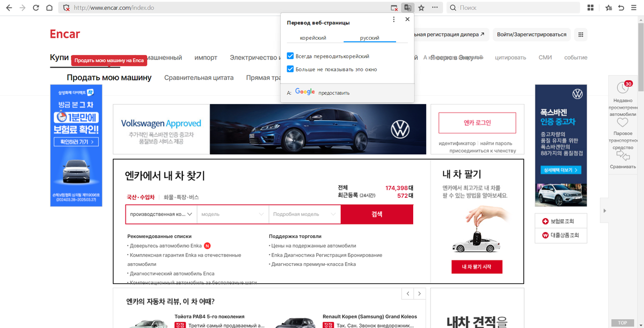
Task: Click the найти пароль link
Action: 496,143
